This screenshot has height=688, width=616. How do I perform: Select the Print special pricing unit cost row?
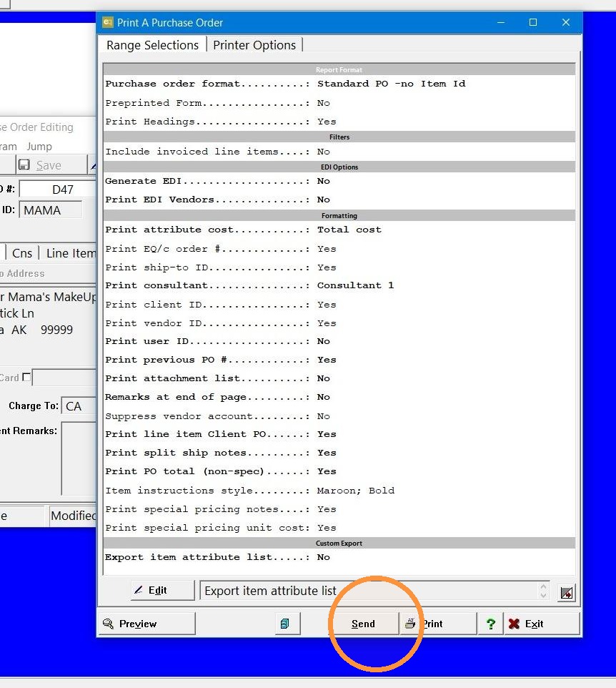coord(339,528)
